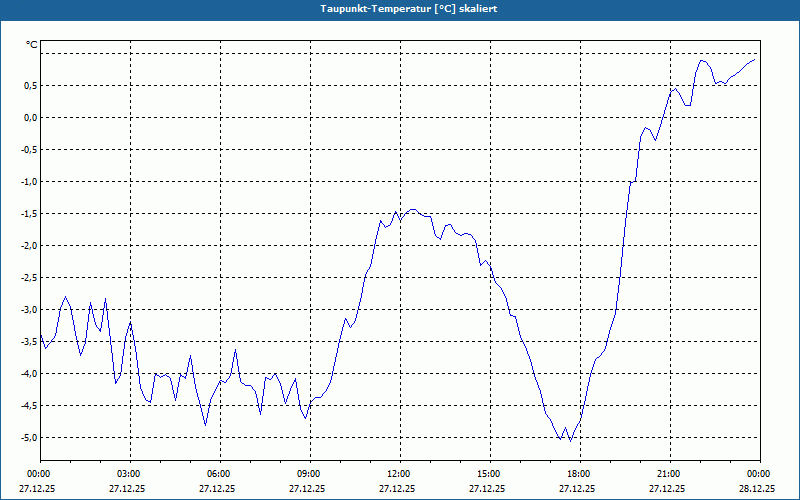Image resolution: width=800 pixels, height=500 pixels.
Task: Select the "0,5" y-axis label
Action: point(32,86)
